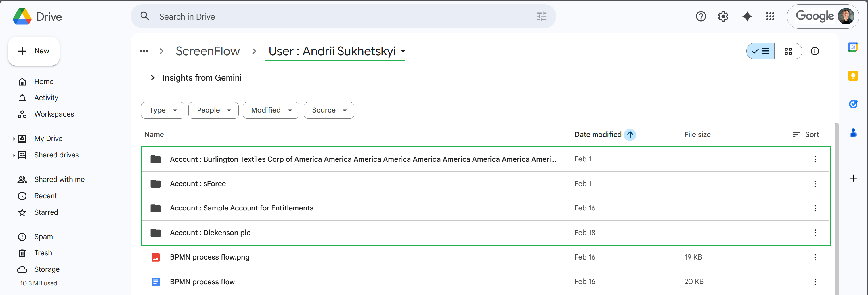Open advanced search options in search bar
This screenshot has height=295, width=868.
click(x=542, y=16)
